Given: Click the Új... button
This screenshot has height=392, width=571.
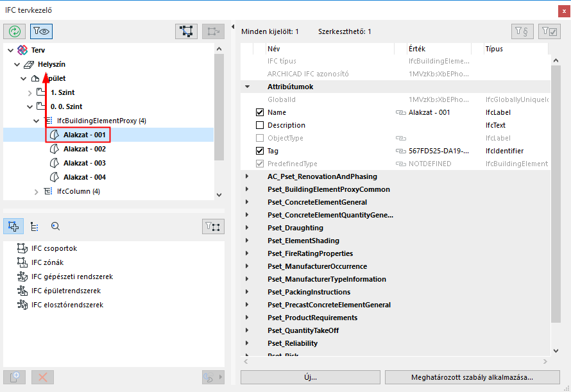Looking at the screenshot, I should pyautogui.click(x=311, y=377).
